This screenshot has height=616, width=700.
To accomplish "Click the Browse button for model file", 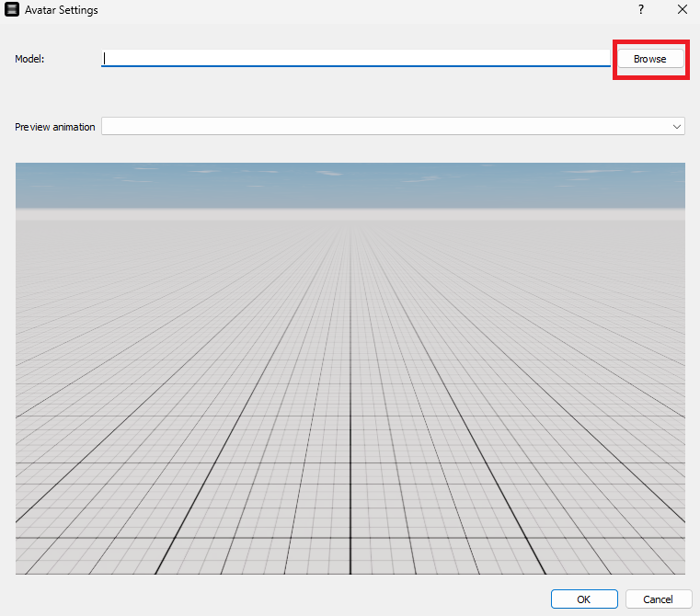I will pos(650,59).
